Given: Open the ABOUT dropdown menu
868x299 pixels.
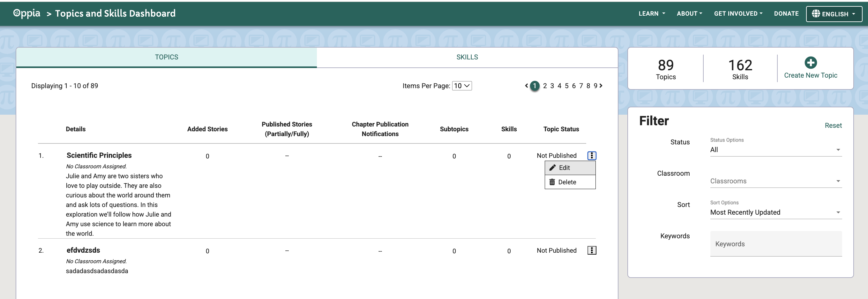Looking at the screenshot, I should (x=689, y=14).
